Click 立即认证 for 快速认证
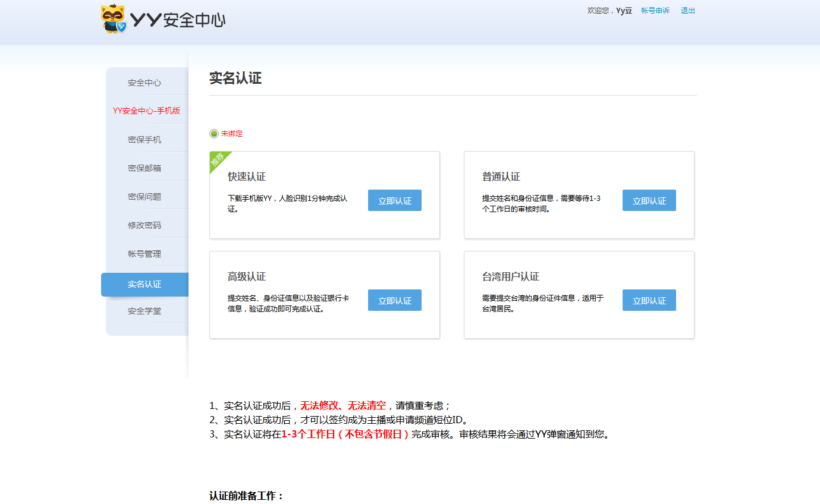This screenshot has height=504, width=820. click(x=394, y=200)
